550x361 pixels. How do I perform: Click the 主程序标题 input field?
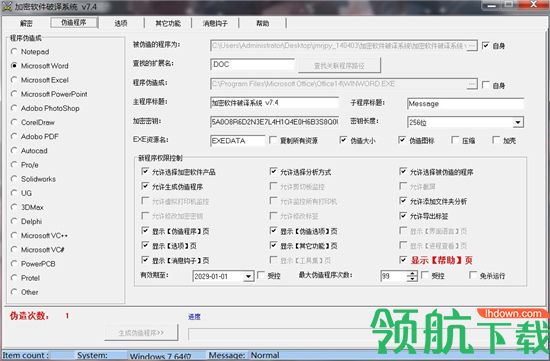(x=274, y=103)
